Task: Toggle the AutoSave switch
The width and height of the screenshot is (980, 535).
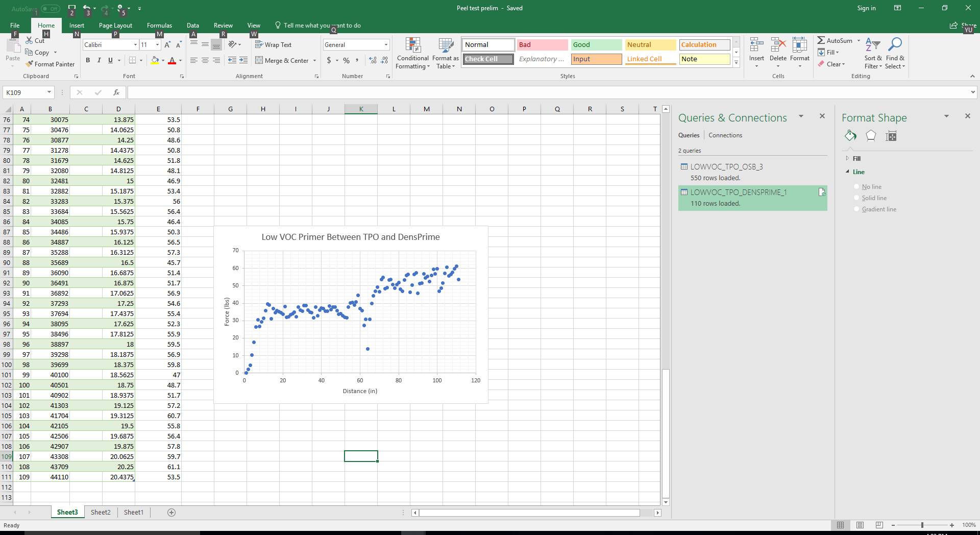Action: (x=50, y=9)
